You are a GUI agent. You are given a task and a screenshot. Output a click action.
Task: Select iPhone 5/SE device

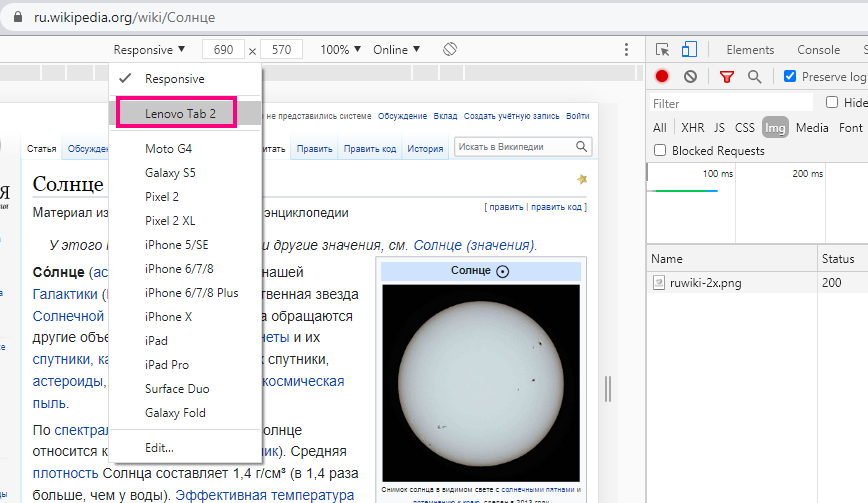point(185,245)
